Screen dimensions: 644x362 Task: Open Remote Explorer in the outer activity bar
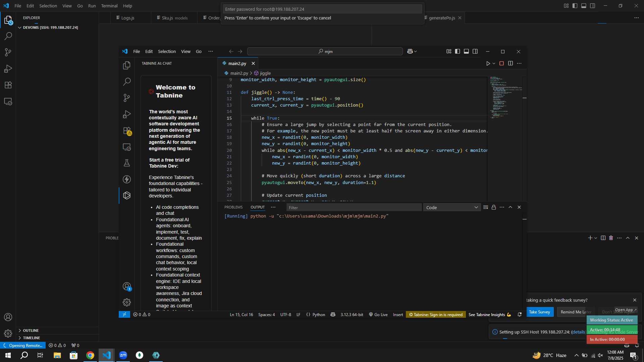8,102
